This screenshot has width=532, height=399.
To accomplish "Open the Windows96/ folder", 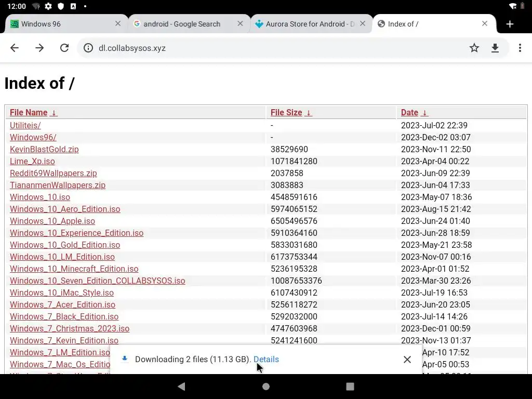I will tap(33, 137).
